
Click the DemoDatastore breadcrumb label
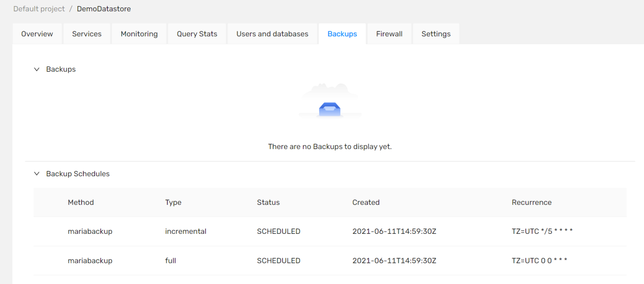point(104,8)
